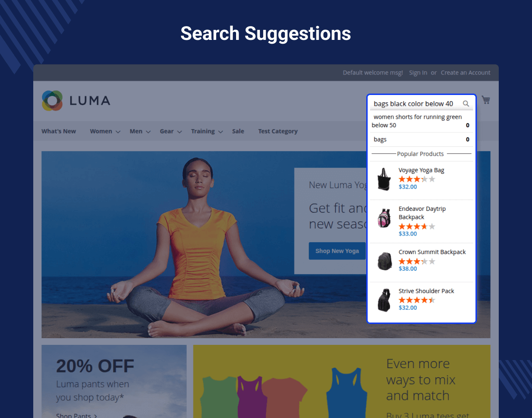Click the Create an Account link

(465, 73)
